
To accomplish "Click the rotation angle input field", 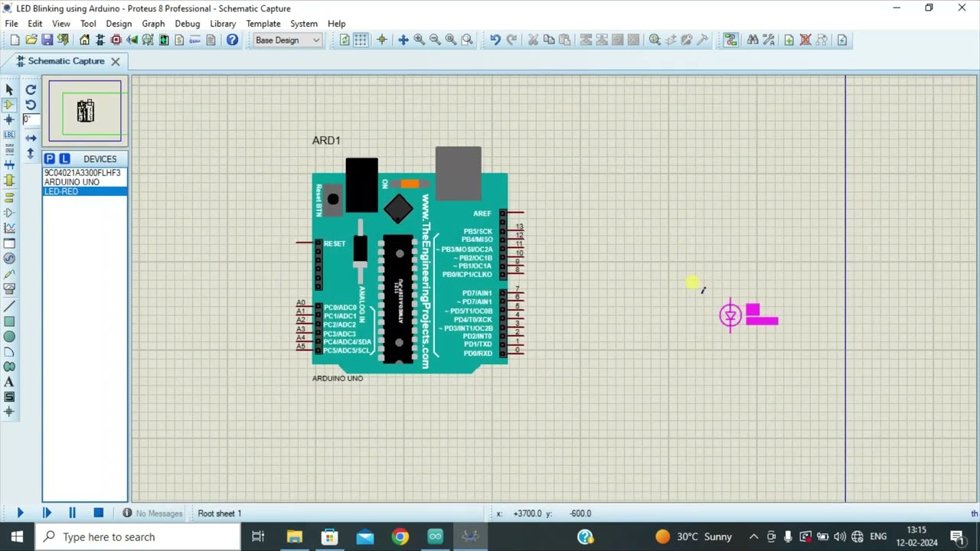I will click(x=30, y=119).
